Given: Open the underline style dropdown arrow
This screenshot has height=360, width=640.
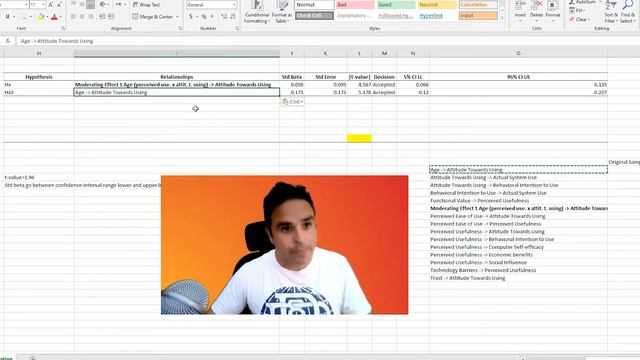Looking at the screenshot, I should click(x=14, y=17).
